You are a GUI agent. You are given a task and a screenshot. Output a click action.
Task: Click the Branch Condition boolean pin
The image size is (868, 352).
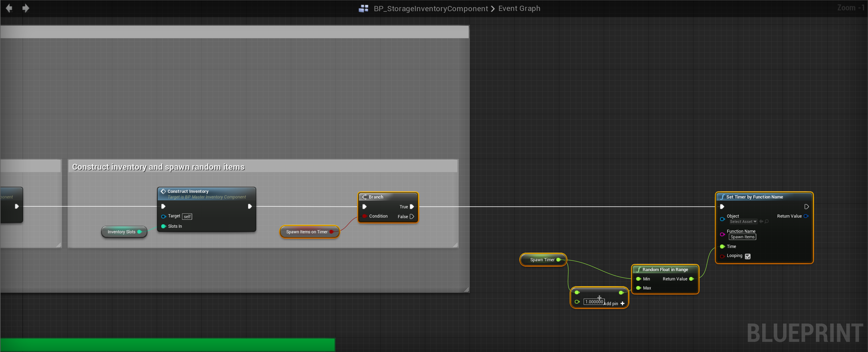(x=364, y=216)
